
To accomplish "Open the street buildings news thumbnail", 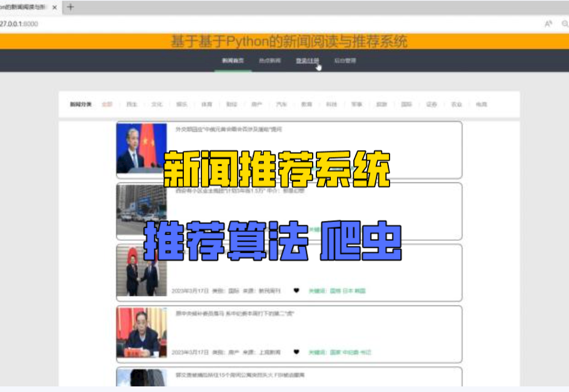I will (x=141, y=210).
